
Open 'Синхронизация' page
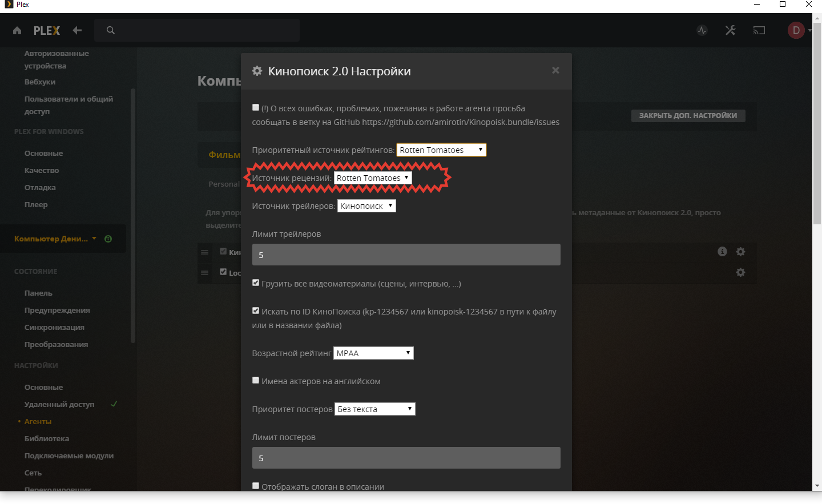pyautogui.click(x=54, y=327)
